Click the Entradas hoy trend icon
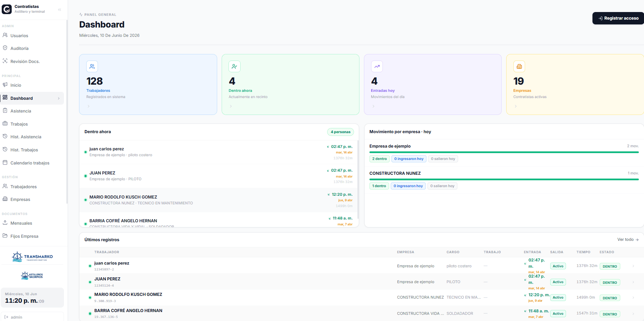Image resolution: width=644 pixels, height=321 pixels. coord(377,66)
